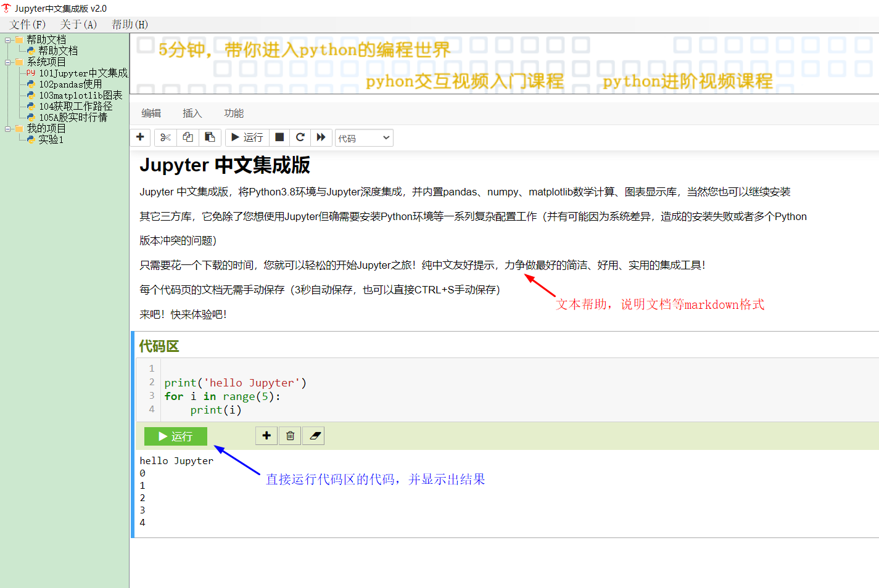
Task: Click the paste cell icon
Action: 210,137
